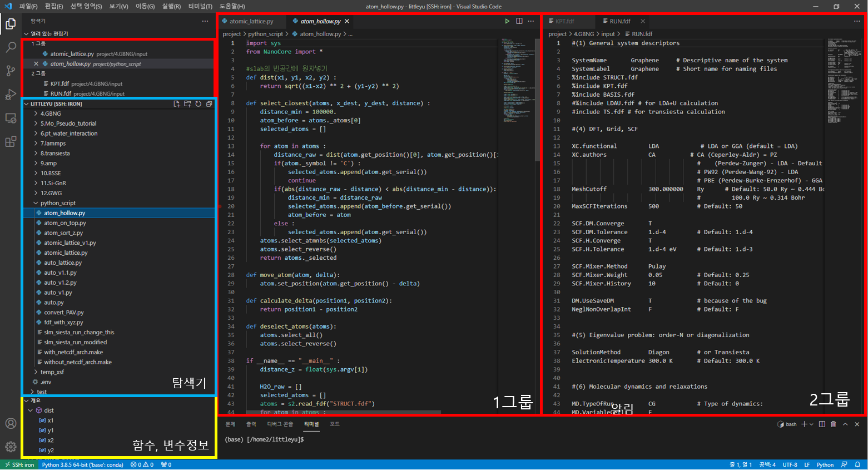
Task: Open the Source Control view
Action: point(11,71)
